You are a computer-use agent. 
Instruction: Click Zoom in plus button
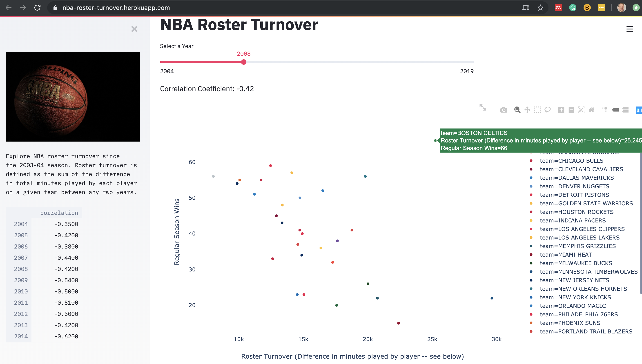point(561,110)
